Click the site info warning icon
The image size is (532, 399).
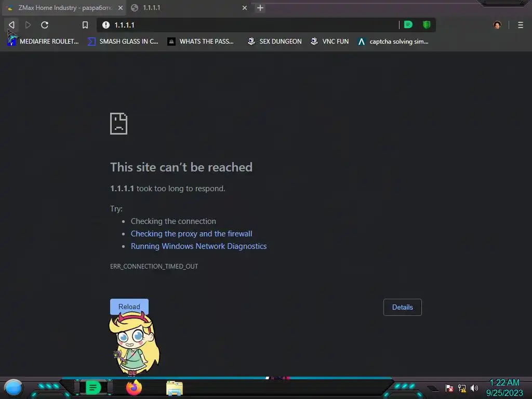[x=106, y=25]
